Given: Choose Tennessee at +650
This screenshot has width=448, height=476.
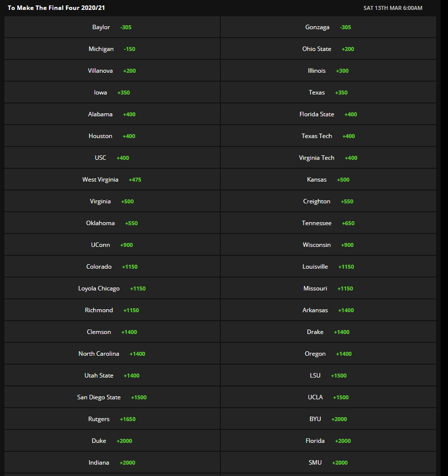Looking at the screenshot, I should click(328, 223).
